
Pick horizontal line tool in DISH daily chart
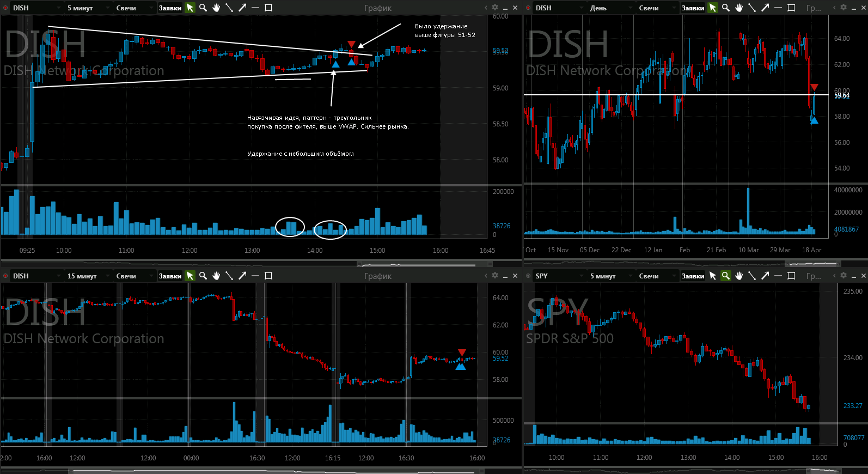click(778, 8)
